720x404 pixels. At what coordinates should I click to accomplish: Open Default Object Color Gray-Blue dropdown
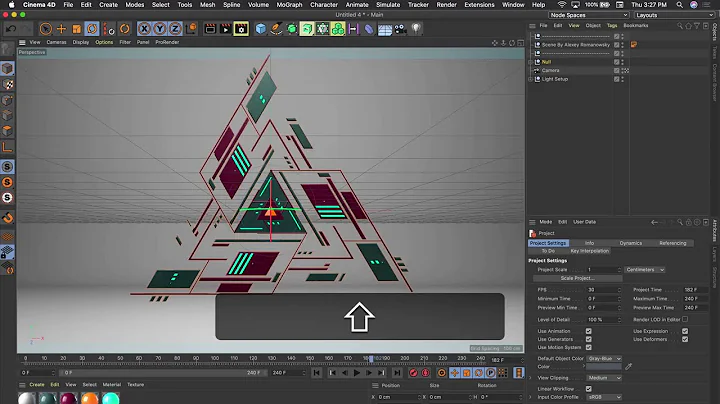(604, 359)
